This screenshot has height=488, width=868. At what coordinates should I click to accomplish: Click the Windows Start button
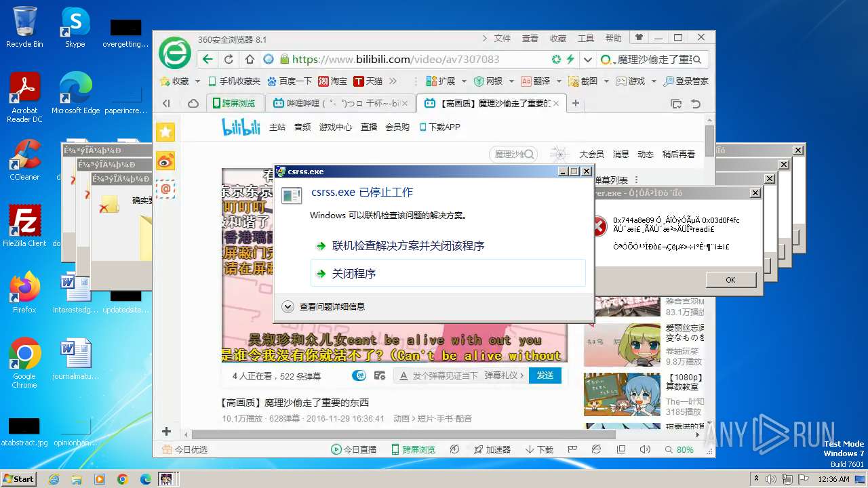[19, 479]
